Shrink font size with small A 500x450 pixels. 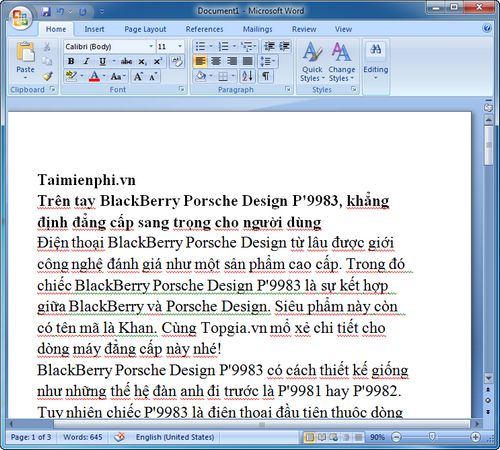(153, 77)
